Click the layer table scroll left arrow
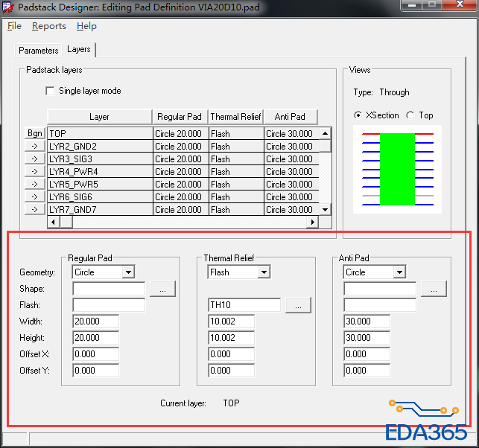The width and height of the screenshot is (479, 448). [54, 223]
